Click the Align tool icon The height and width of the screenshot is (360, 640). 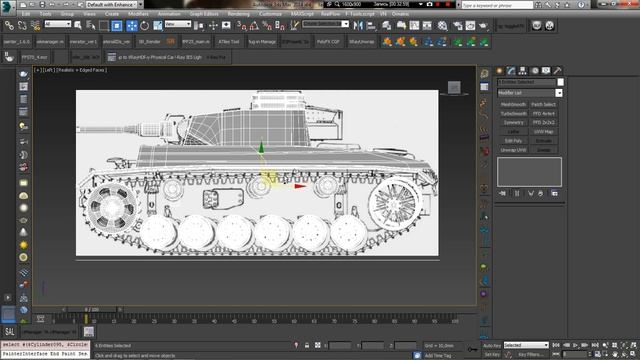click(x=371, y=26)
